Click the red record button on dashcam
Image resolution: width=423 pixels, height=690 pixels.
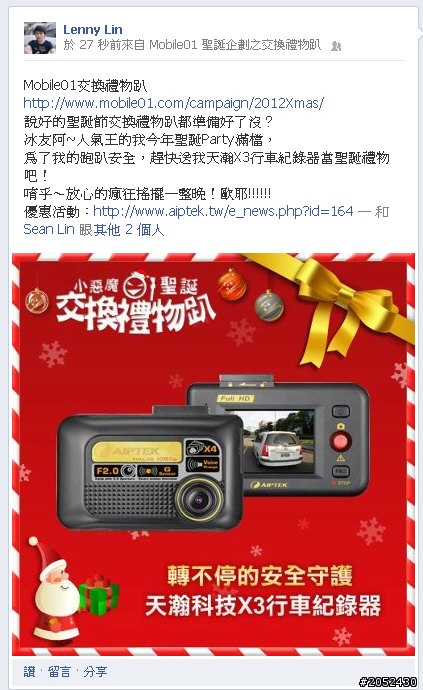coord(340,440)
